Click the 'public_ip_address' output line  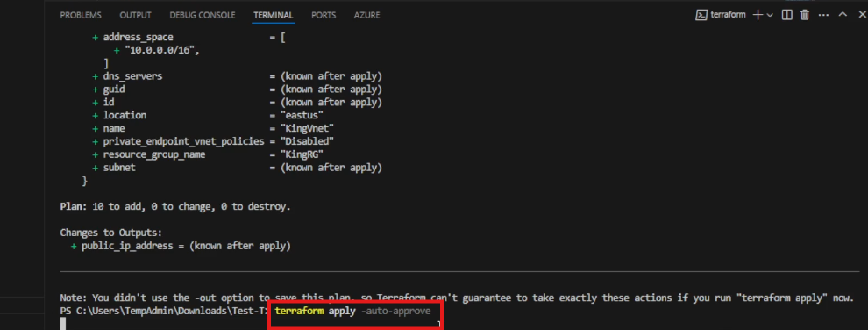click(181, 246)
